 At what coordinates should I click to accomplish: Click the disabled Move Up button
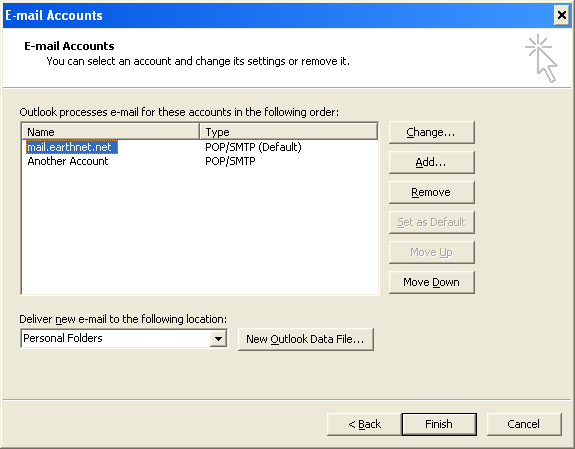(432, 252)
